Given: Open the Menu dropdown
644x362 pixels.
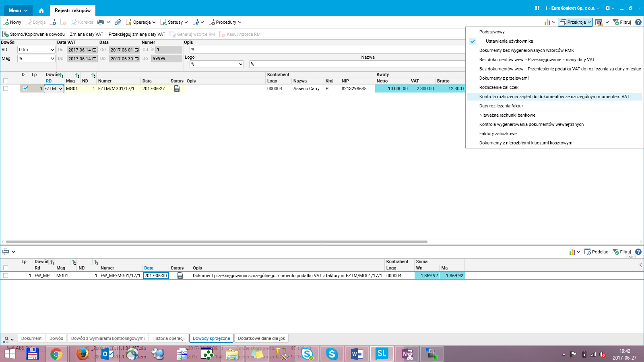Looking at the screenshot, I should click(x=18, y=10).
